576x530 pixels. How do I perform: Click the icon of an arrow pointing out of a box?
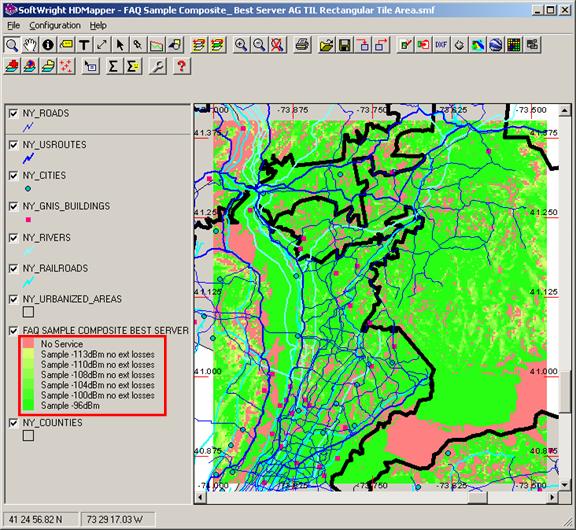tap(381, 45)
